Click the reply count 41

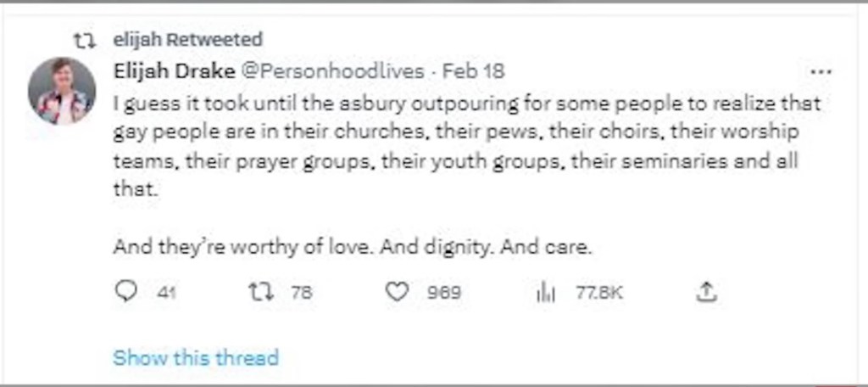166,293
